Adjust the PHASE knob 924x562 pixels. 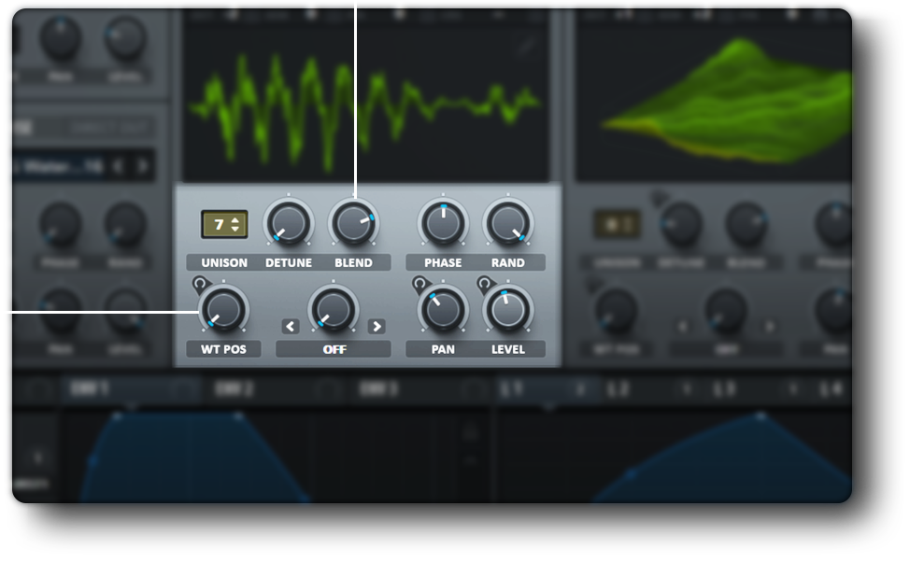tap(443, 222)
